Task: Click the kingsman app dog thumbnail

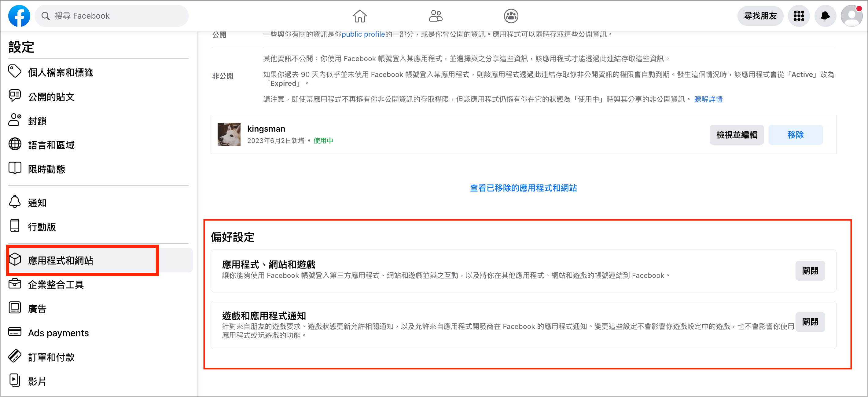Action: tap(229, 134)
